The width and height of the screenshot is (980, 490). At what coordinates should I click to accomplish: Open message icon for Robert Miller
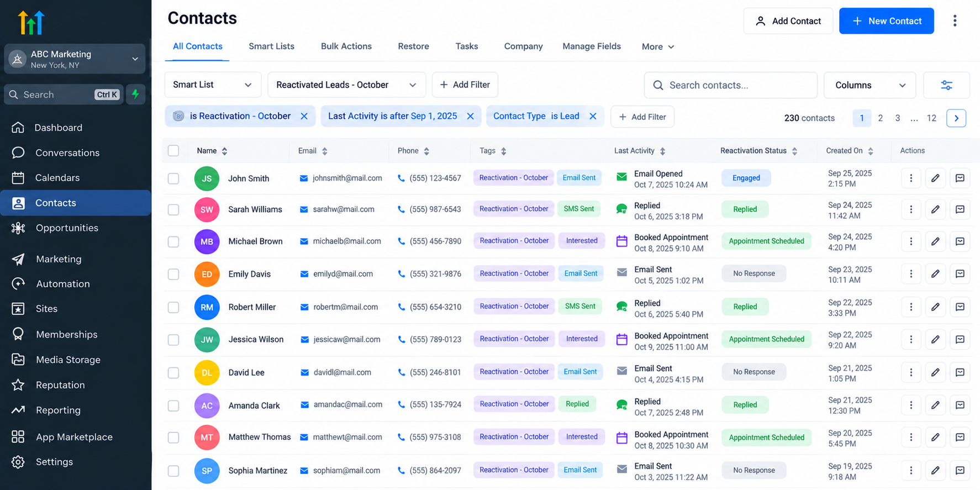click(x=960, y=307)
